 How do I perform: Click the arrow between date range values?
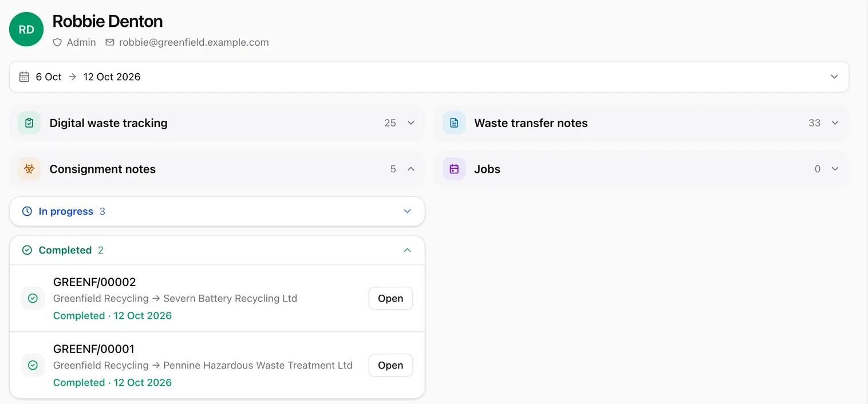click(x=73, y=77)
